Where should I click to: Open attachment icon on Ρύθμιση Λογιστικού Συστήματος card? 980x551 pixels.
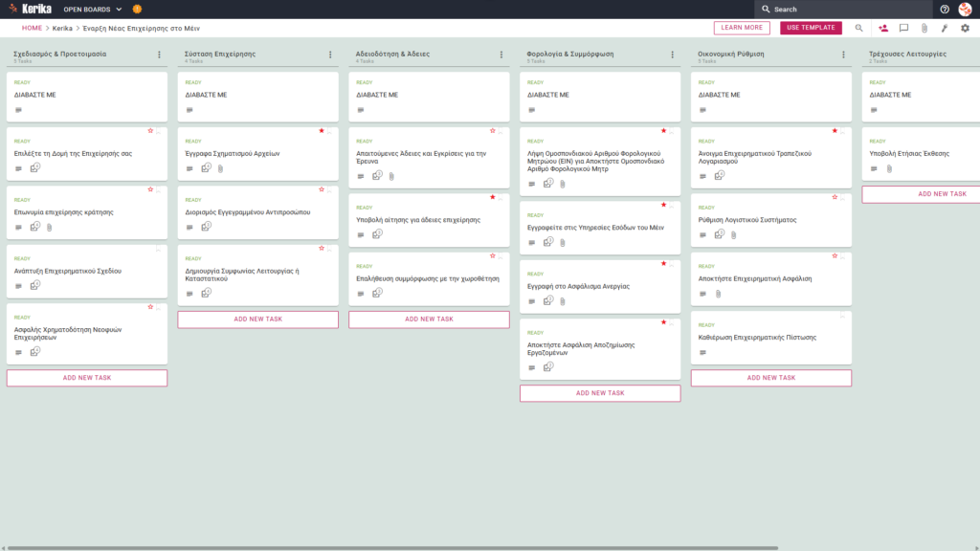734,235
